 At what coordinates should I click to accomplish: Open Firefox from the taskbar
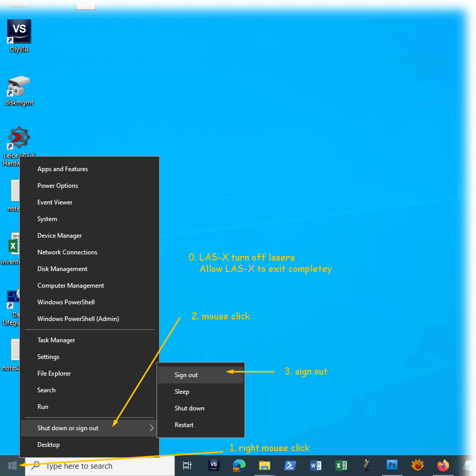tap(443, 466)
